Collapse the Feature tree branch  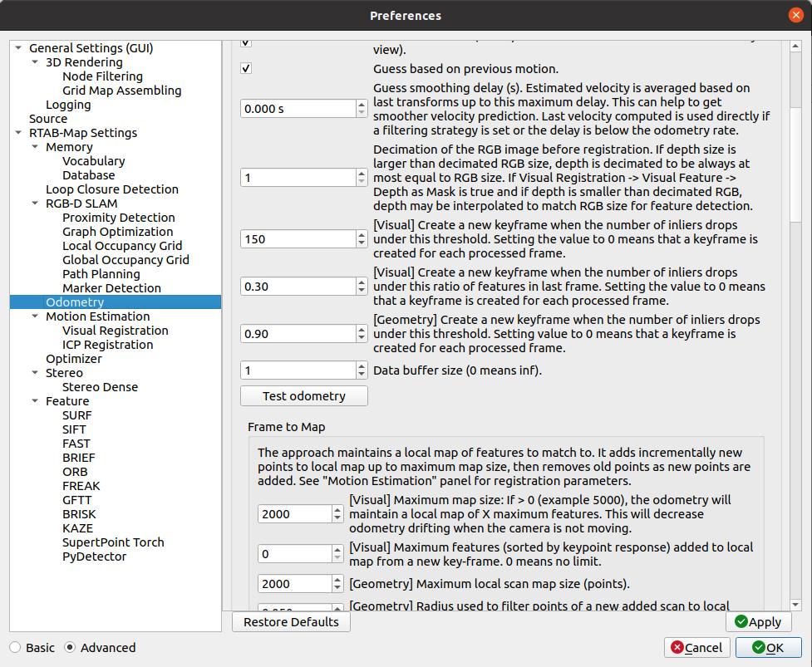click(36, 401)
